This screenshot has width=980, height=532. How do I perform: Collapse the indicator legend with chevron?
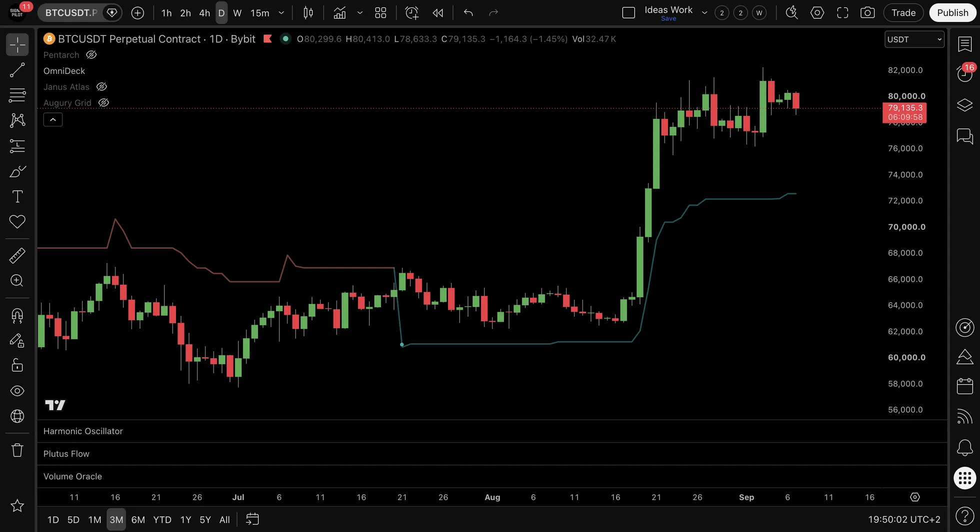[x=53, y=120]
